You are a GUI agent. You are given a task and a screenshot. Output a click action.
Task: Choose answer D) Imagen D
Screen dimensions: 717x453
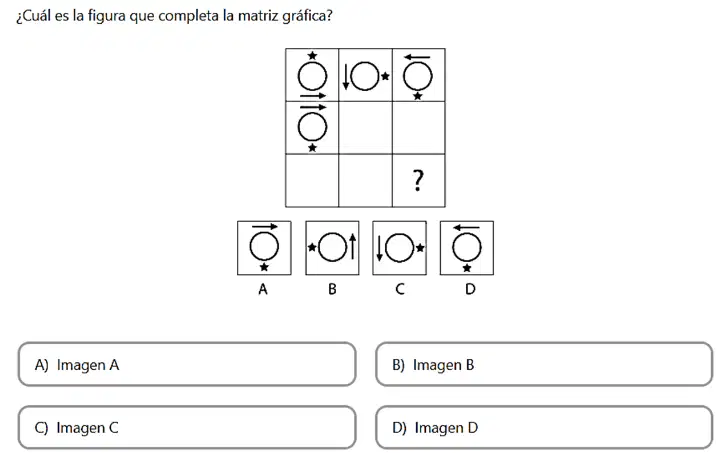point(544,427)
